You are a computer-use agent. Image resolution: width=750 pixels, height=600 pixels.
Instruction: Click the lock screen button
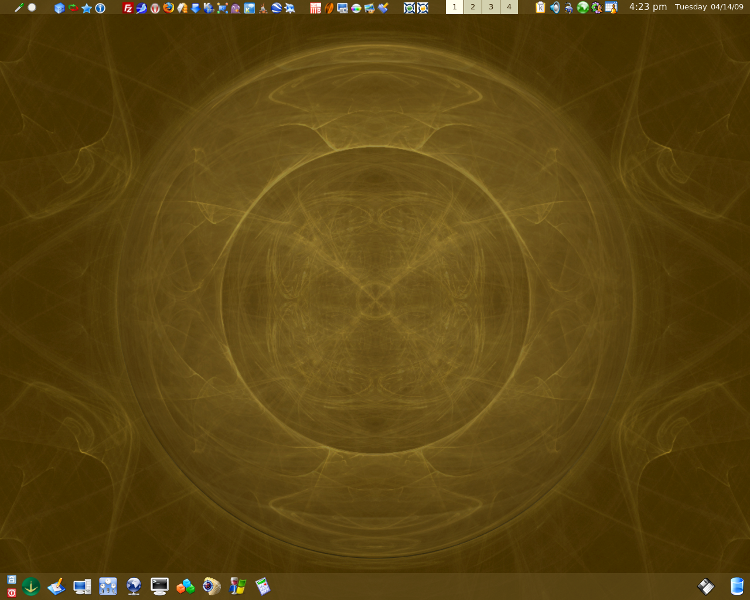point(11,580)
